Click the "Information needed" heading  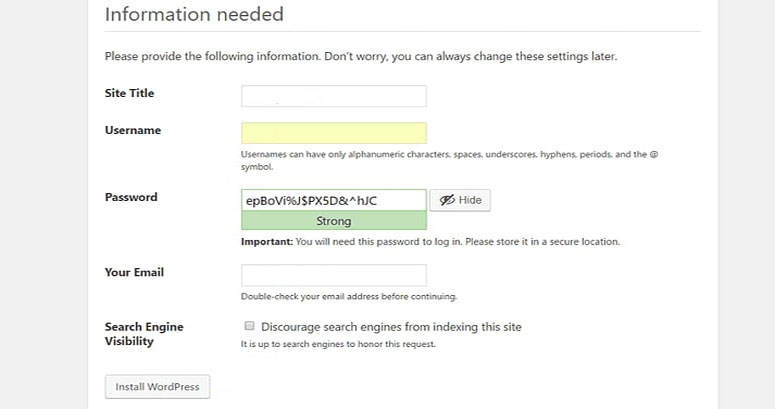194,15
